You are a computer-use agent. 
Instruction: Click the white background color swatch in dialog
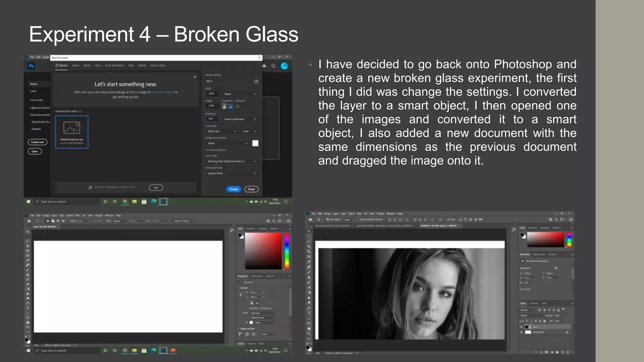255,143
